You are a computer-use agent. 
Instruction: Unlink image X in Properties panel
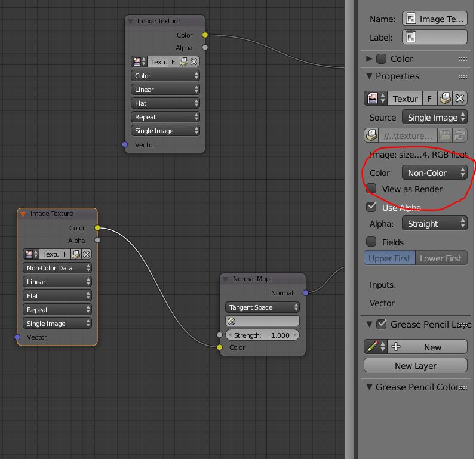pyautogui.click(x=460, y=98)
